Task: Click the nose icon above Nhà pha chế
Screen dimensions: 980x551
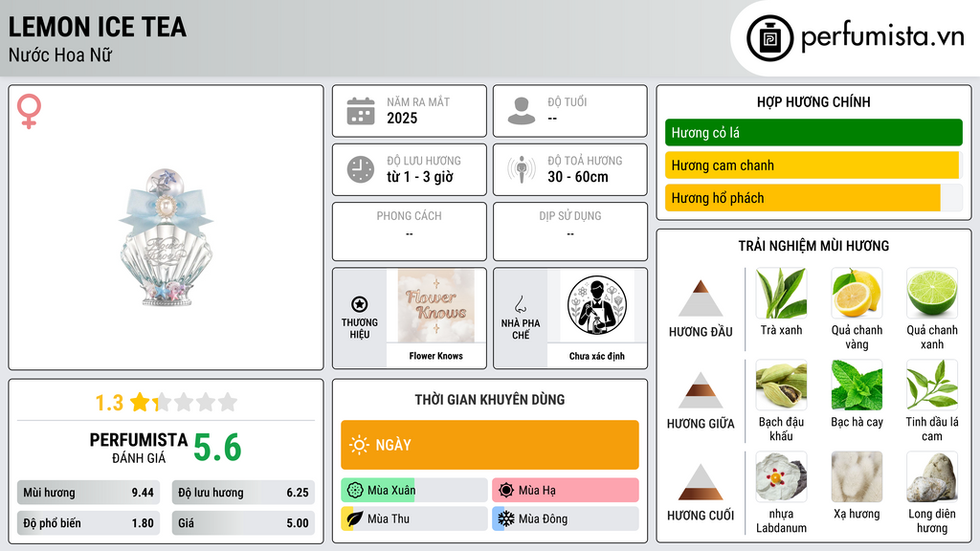Action: click(520, 304)
